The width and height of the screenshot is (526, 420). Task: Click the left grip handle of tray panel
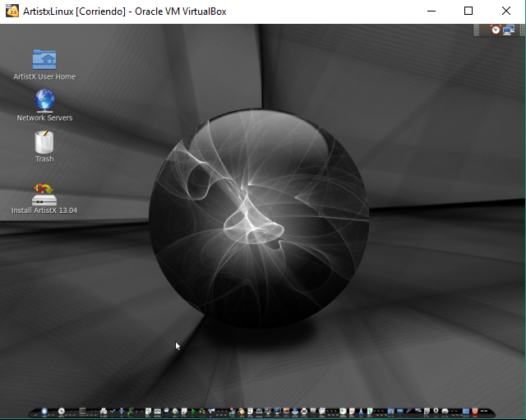pos(478,30)
